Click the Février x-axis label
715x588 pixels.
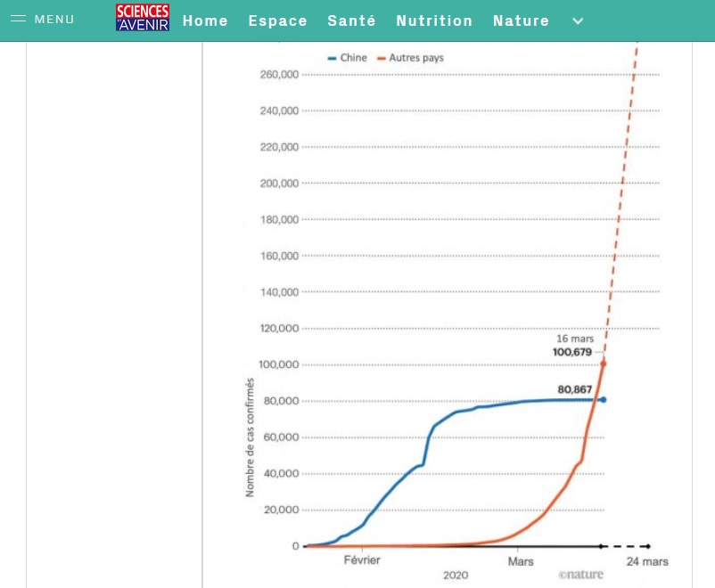pos(362,560)
